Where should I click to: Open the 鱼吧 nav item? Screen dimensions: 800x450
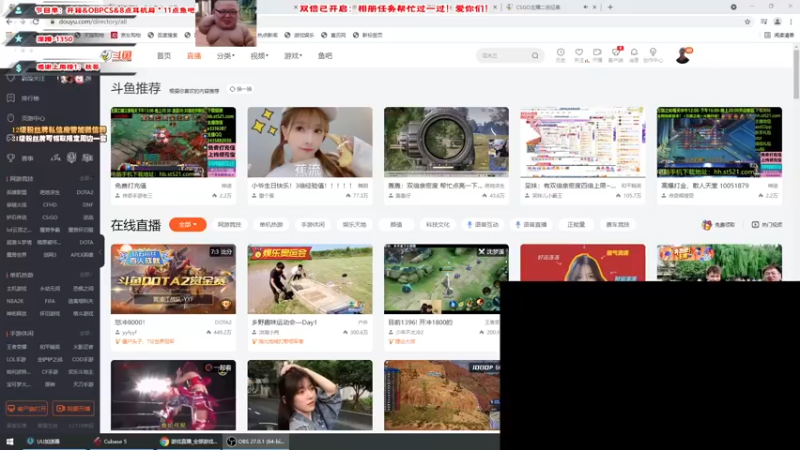pyautogui.click(x=325, y=56)
